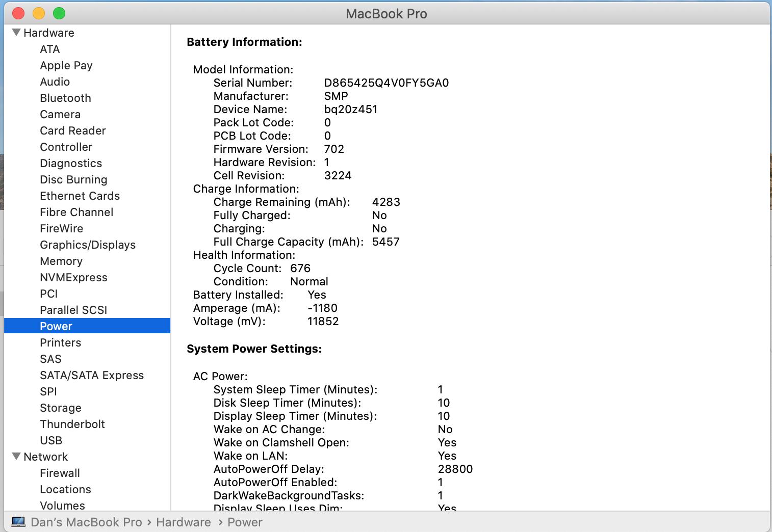Image resolution: width=772 pixels, height=532 pixels.
Task: Open USB in the sidebar
Action: tap(51, 440)
